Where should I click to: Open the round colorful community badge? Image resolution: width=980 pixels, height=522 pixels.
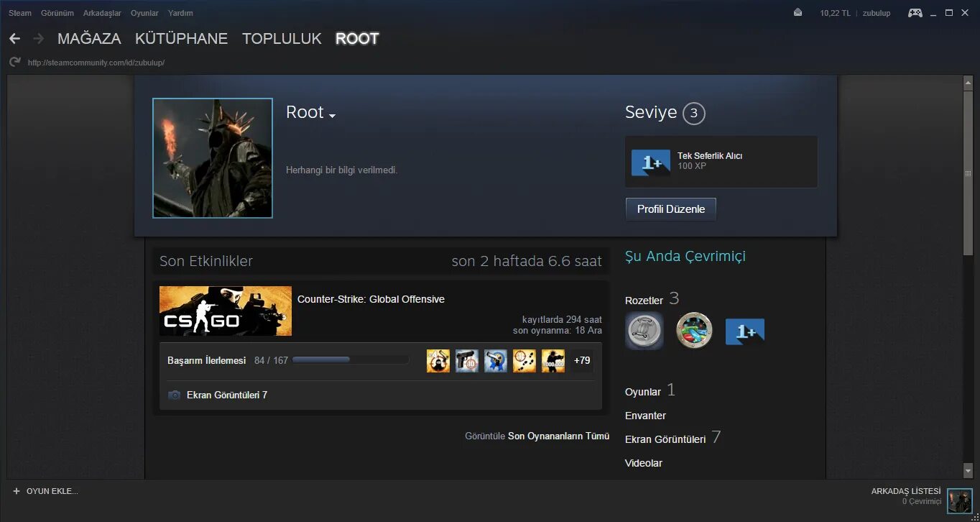[x=694, y=331]
